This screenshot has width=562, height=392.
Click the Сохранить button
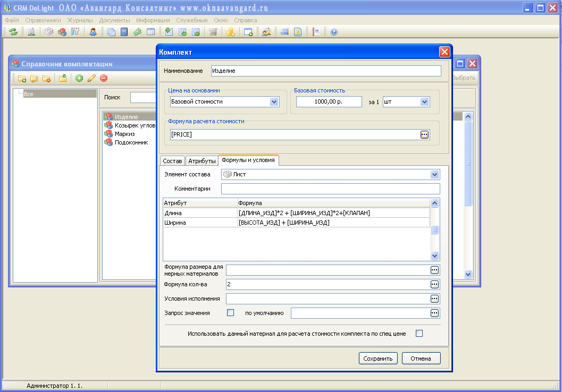pyautogui.click(x=378, y=359)
